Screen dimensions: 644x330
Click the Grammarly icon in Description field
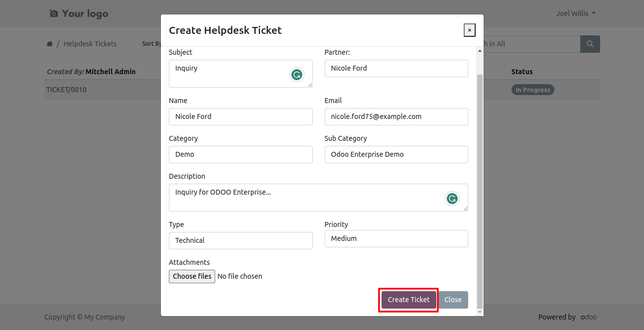[452, 199]
